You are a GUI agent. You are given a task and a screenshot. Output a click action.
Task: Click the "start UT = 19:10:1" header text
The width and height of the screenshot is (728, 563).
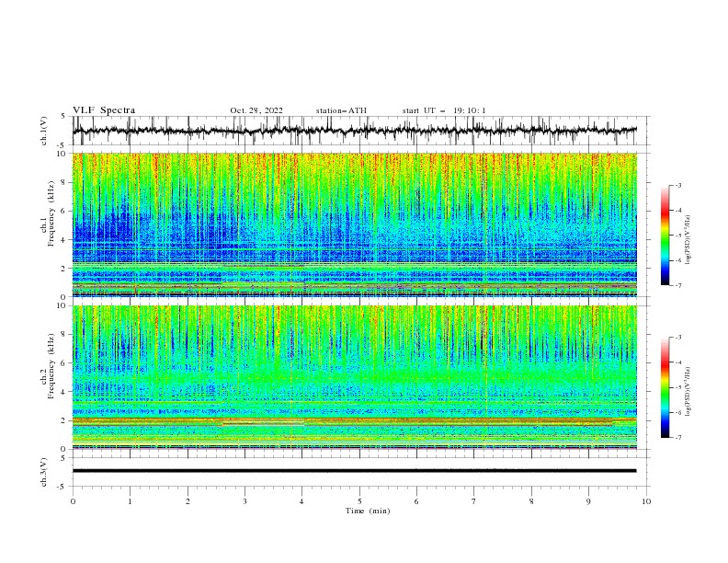(x=444, y=110)
